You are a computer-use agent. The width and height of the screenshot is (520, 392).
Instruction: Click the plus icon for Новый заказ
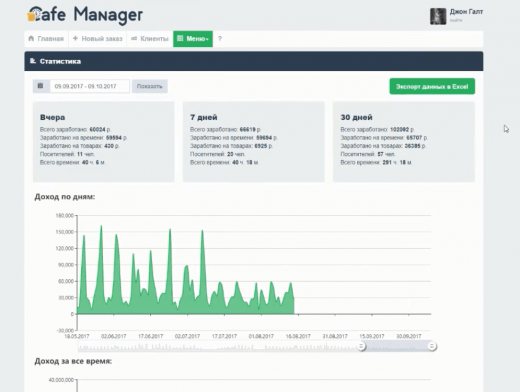pos(75,38)
